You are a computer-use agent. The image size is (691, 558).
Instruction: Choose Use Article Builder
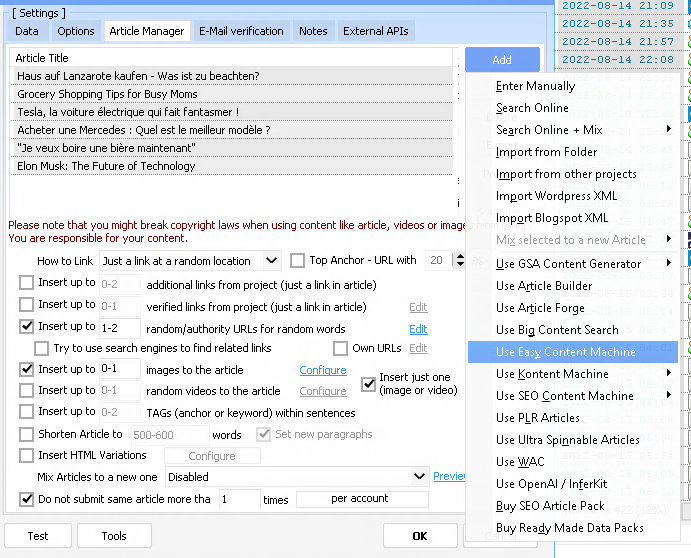pos(544,286)
